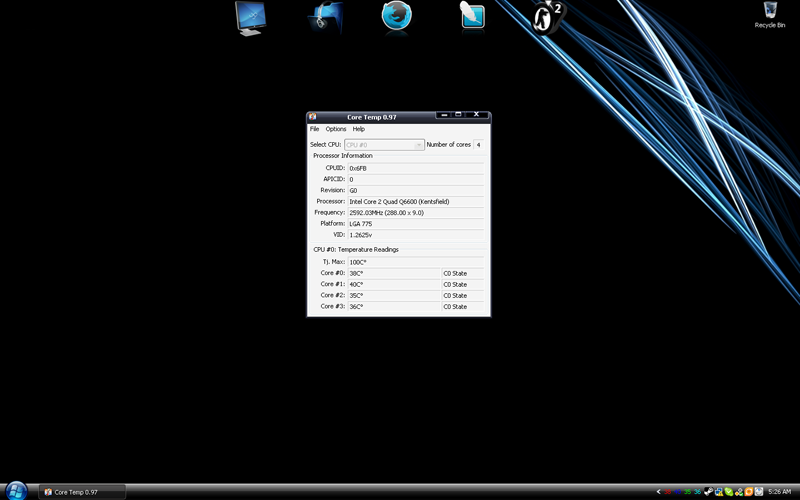
Task: Click the network warning tray icon
Action: [719, 492]
